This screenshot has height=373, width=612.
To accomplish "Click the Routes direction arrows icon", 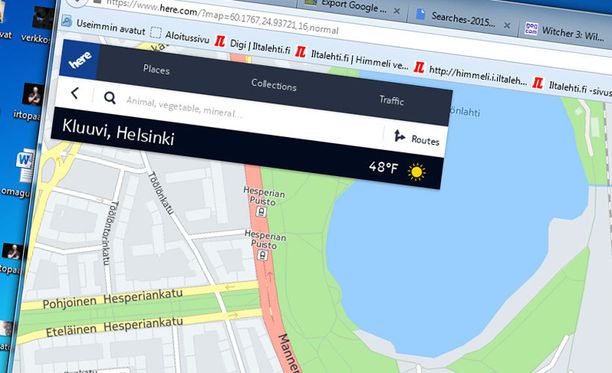I will pos(399,136).
